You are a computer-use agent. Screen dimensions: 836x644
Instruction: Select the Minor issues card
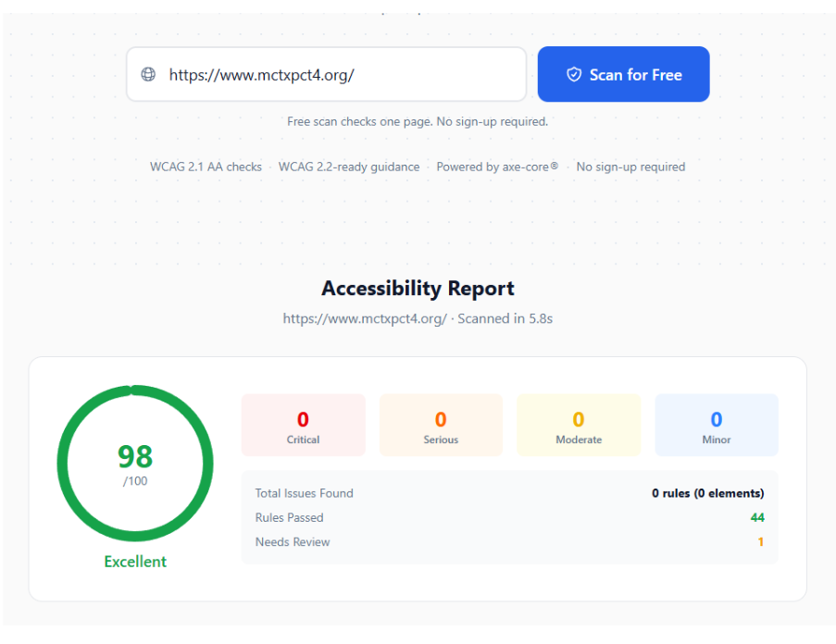pyautogui.click(x=717, y=425)
